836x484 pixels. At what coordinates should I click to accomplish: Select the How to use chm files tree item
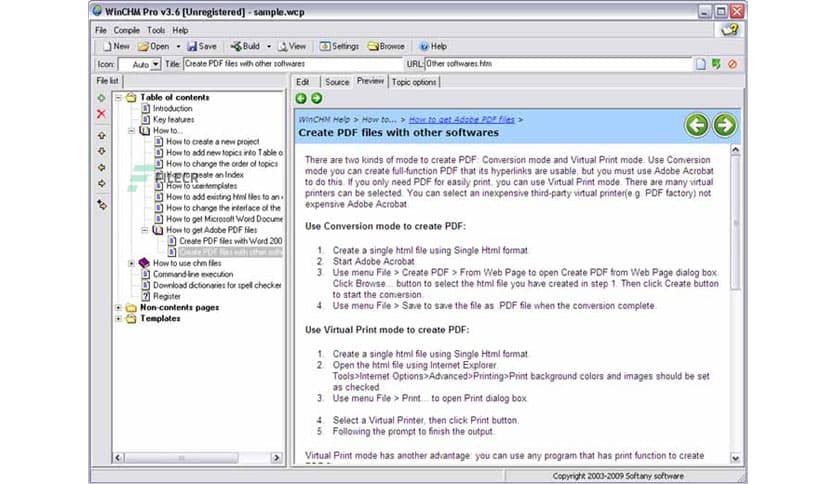coord(187,263)
